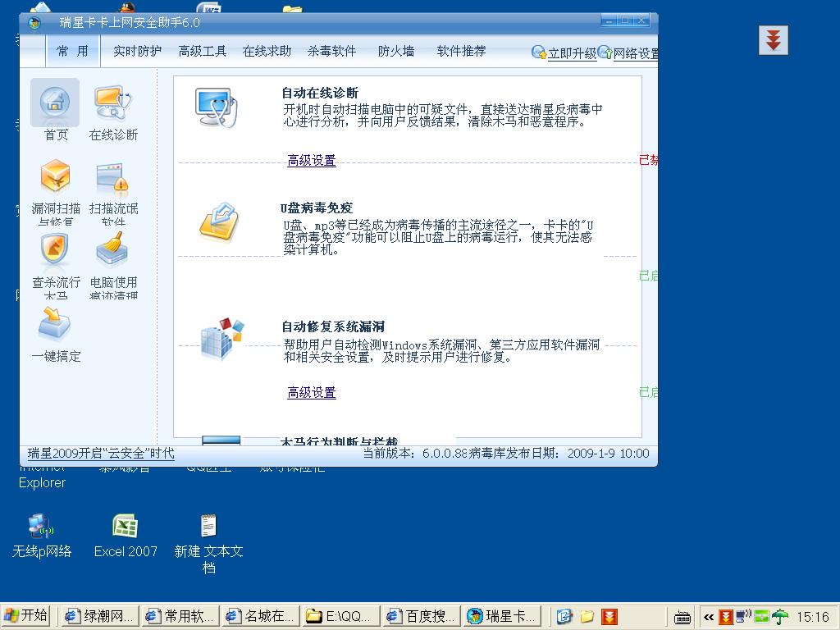Screen dimensions: 840x630
Task: Toggle the green 已启 status for 自动修复系统漏洞
Action: 648,392
